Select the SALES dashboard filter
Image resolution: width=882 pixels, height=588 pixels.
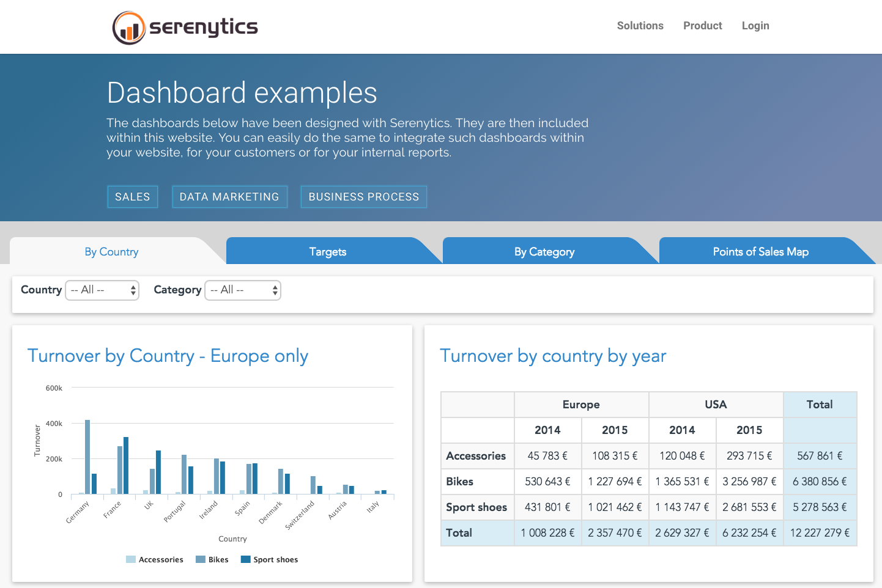tap(132, 196)
